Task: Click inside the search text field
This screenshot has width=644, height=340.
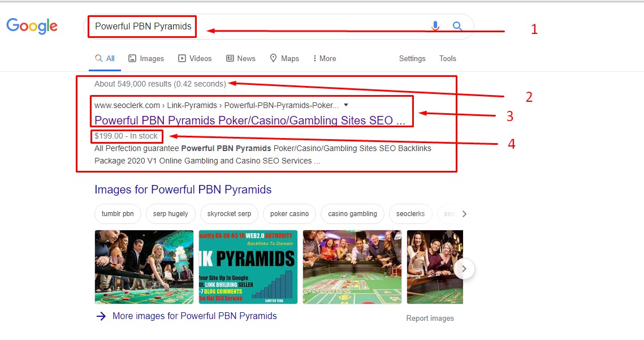Action: coord(283,27)
